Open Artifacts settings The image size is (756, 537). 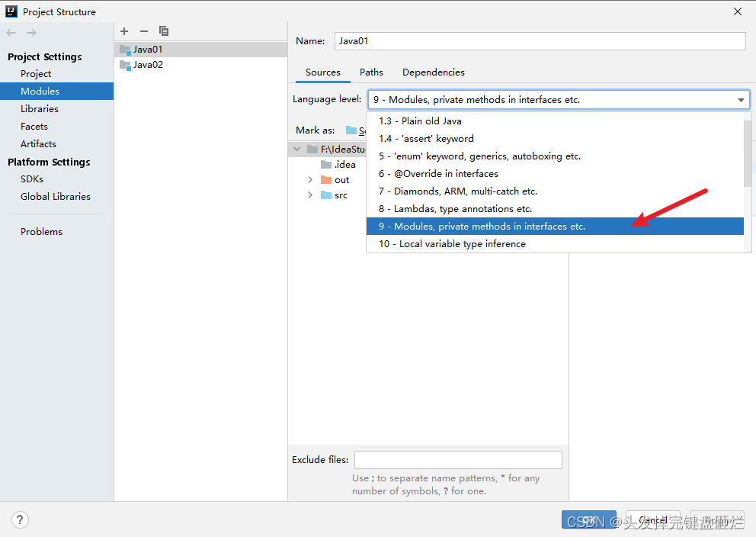pyautogui.click(x=56, y=143)
